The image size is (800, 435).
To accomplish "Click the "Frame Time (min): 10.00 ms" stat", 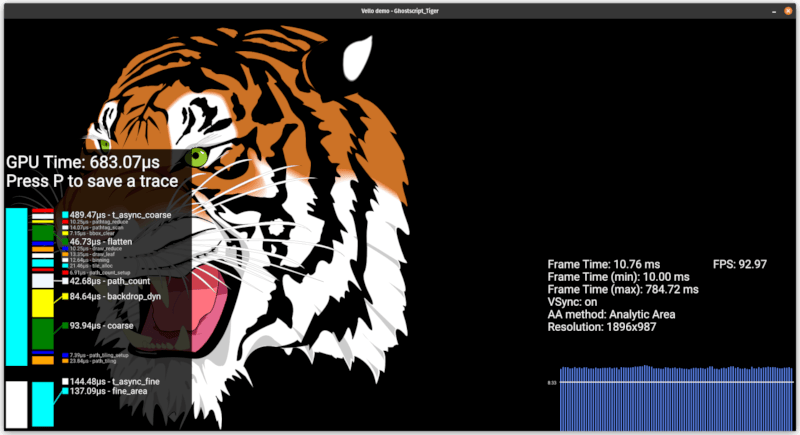I will click(618, 277).
